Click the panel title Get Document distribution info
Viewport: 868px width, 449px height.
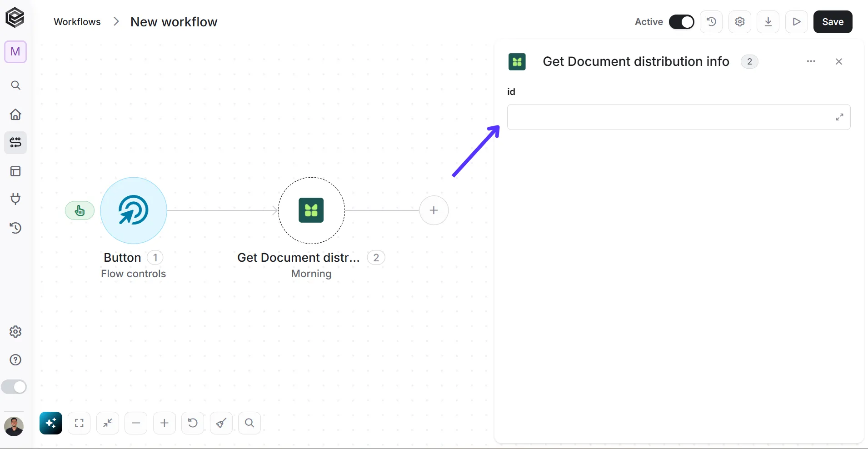(x=636, y=61)
